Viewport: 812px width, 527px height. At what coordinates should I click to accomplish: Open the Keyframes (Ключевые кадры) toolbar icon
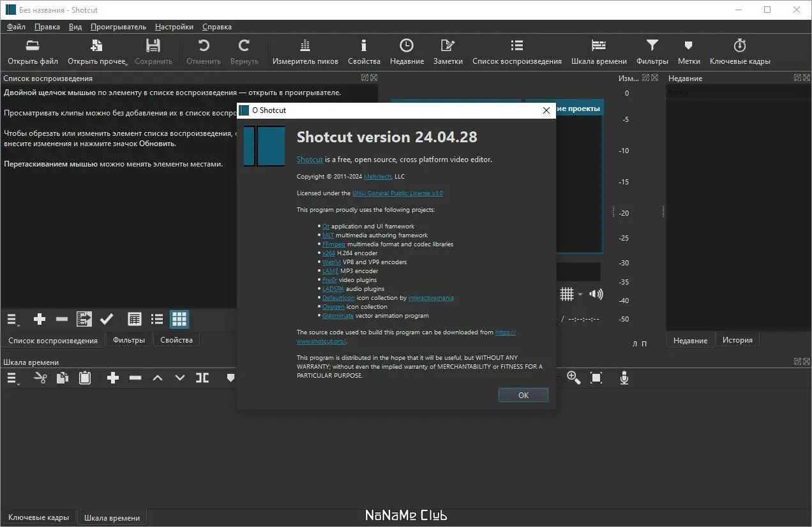(x=740, y=45)
